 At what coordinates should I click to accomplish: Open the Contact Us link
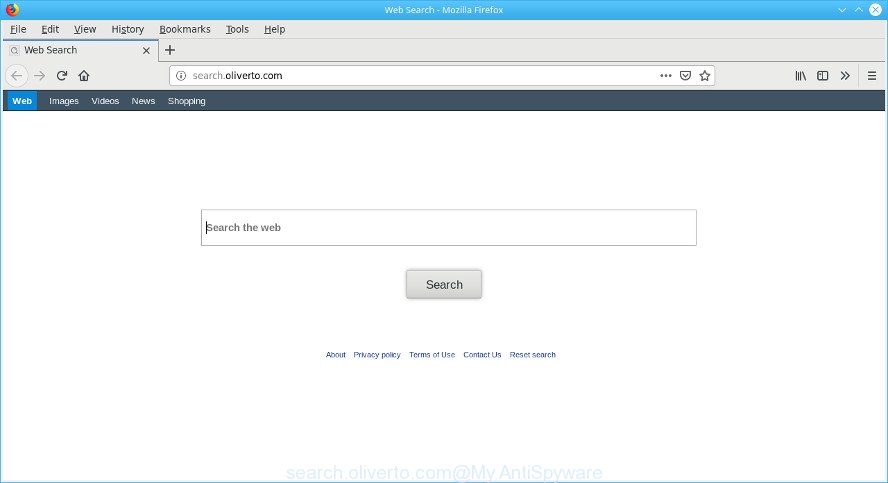(482, 354)
